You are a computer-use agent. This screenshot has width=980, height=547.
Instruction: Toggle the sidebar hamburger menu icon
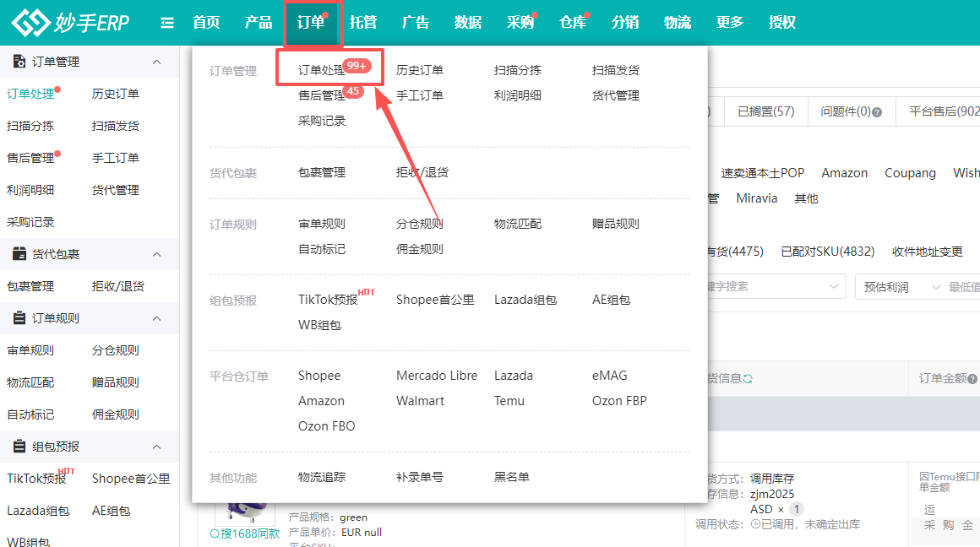pyautogui.click(x=167, y=23)
